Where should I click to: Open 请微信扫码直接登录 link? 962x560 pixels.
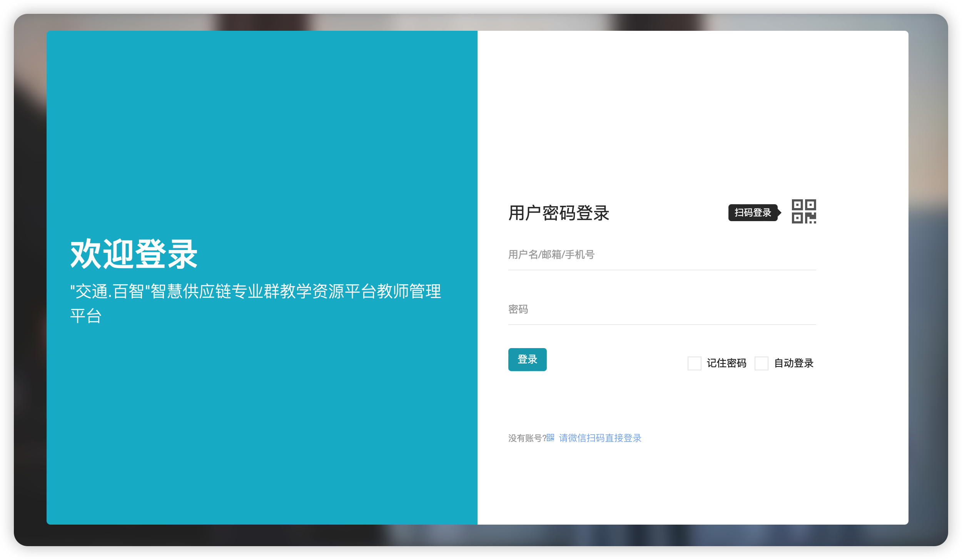click(x=599, y=438)
